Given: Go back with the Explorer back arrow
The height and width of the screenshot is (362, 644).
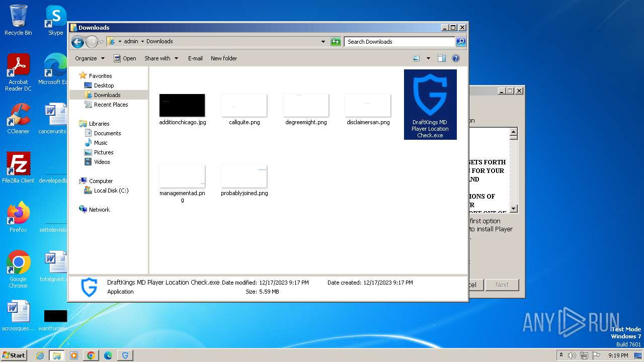Looking at the screenshot, I should tap(77, 42).
